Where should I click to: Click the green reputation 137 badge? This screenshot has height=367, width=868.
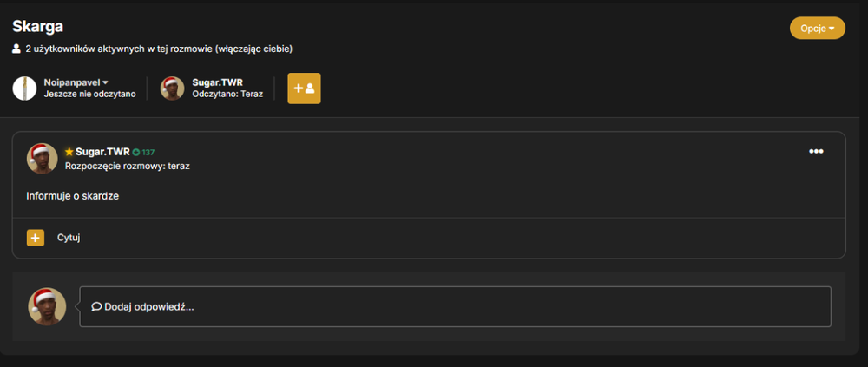(143, 152)
